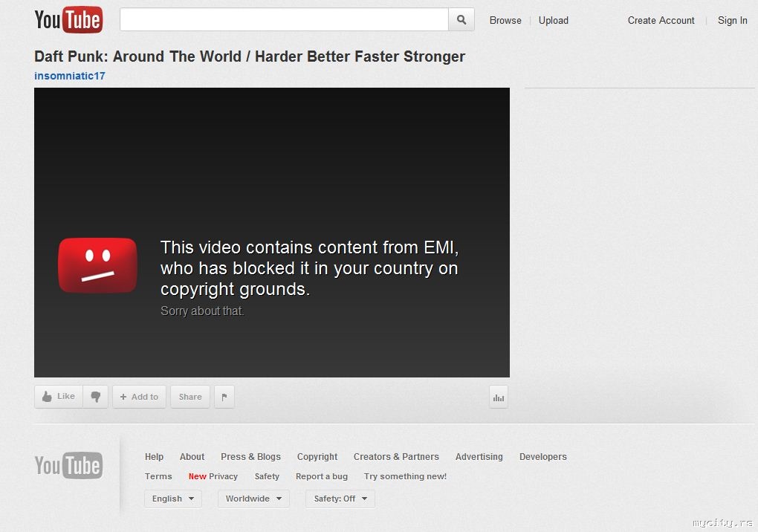Click Try something new! link
The height and width of the screenshot is (532, 758).
405,476
